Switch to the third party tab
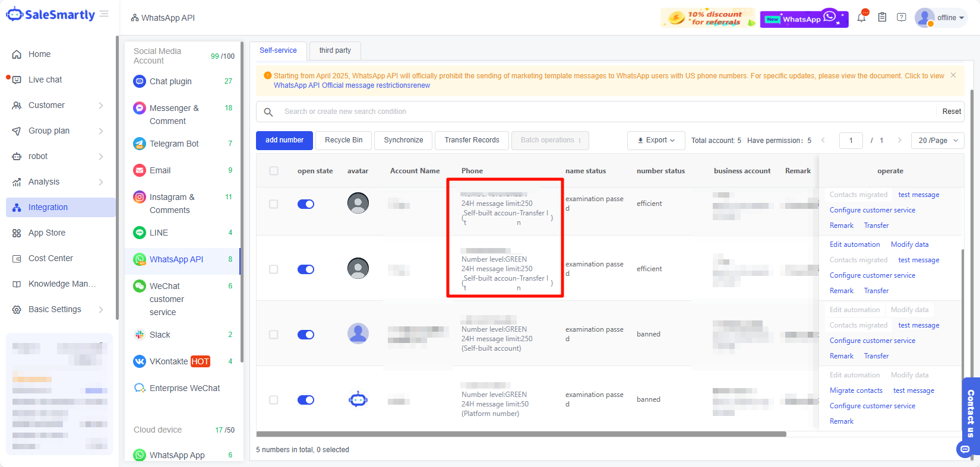The width and height of the screenshot is (980, 467). point(335,50)
